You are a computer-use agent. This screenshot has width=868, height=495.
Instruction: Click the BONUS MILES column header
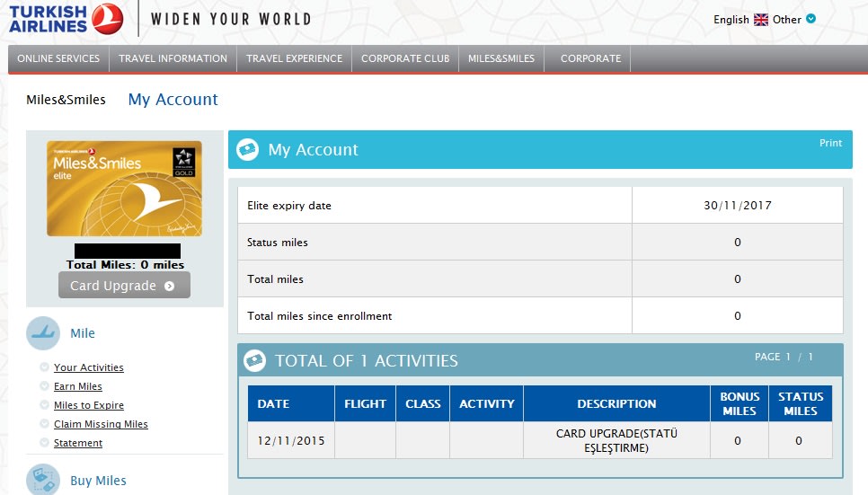tap(740, 403)
